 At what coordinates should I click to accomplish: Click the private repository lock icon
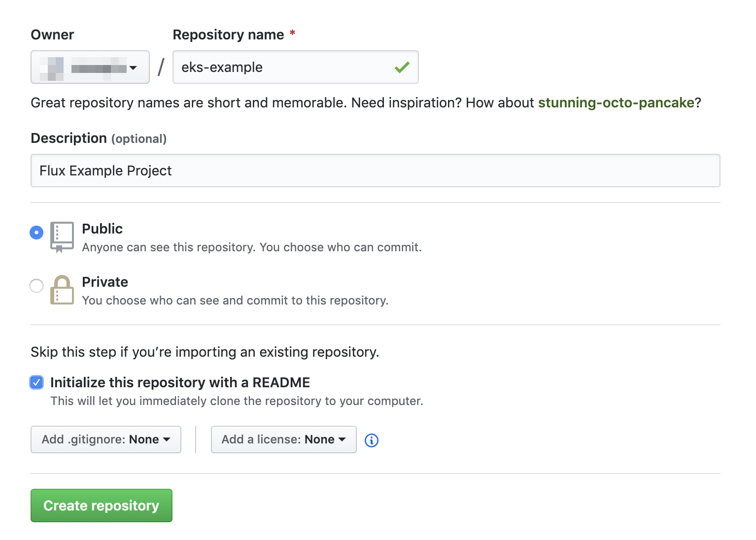62,290
